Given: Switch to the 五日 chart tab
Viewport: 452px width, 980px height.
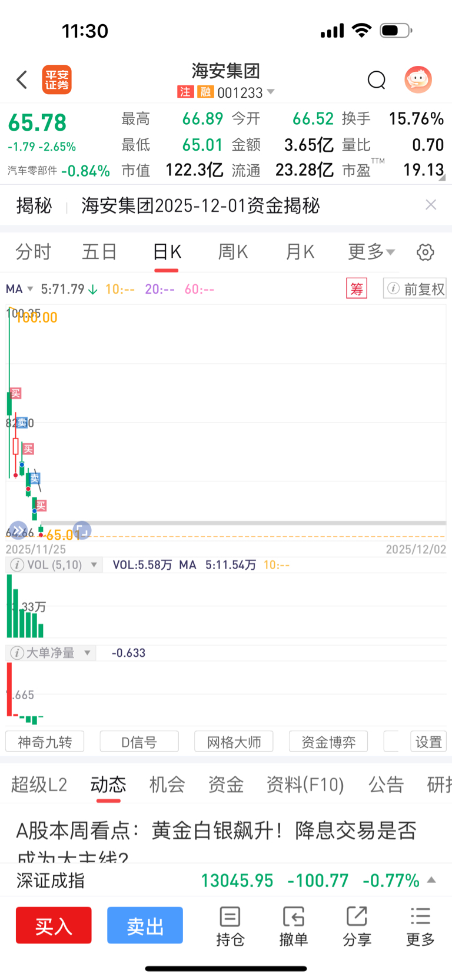Looking at the screenshot, I should point(99,252).
